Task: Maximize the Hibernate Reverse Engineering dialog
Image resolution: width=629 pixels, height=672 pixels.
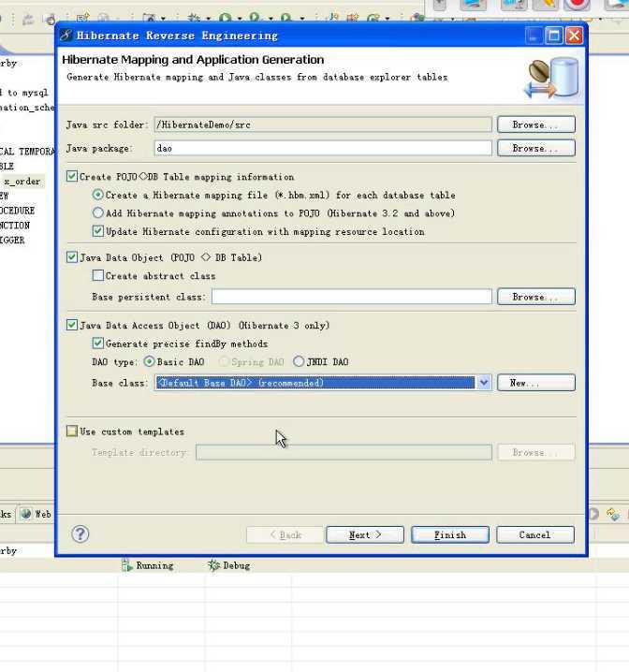Action: click(553, 36)
